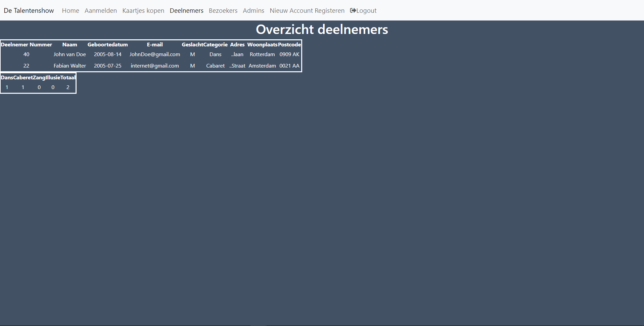Go to the Home page
Screen dimensions: 644x326
click(71, 10)
